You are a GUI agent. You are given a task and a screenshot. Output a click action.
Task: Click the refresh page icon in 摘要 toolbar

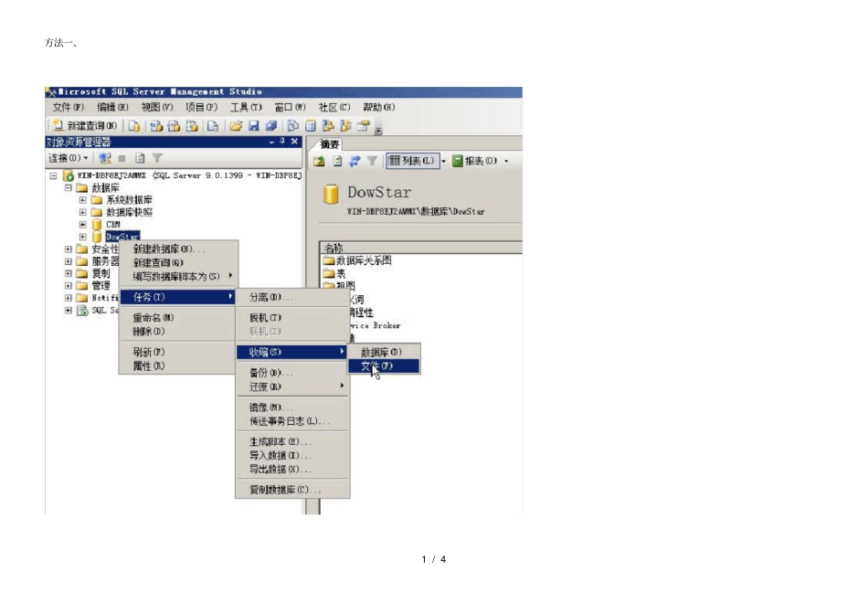pos(337,161)
